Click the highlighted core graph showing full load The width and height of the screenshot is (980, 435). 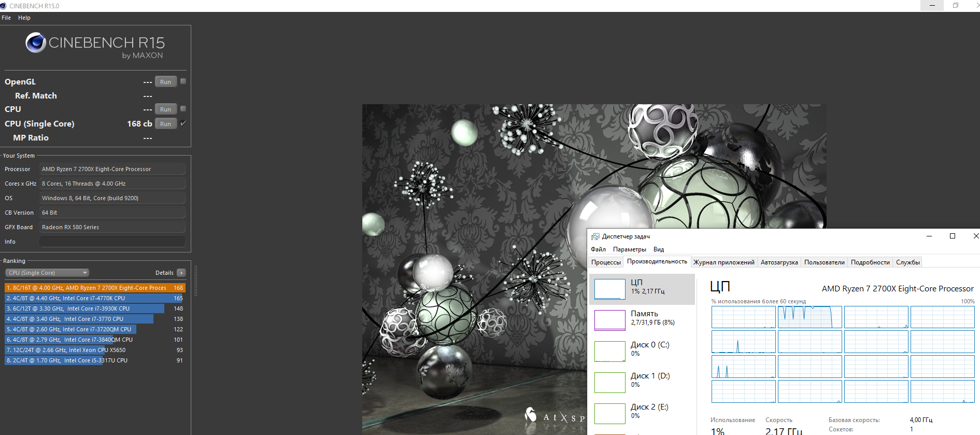pyautogui.click(x=810, y=317)
